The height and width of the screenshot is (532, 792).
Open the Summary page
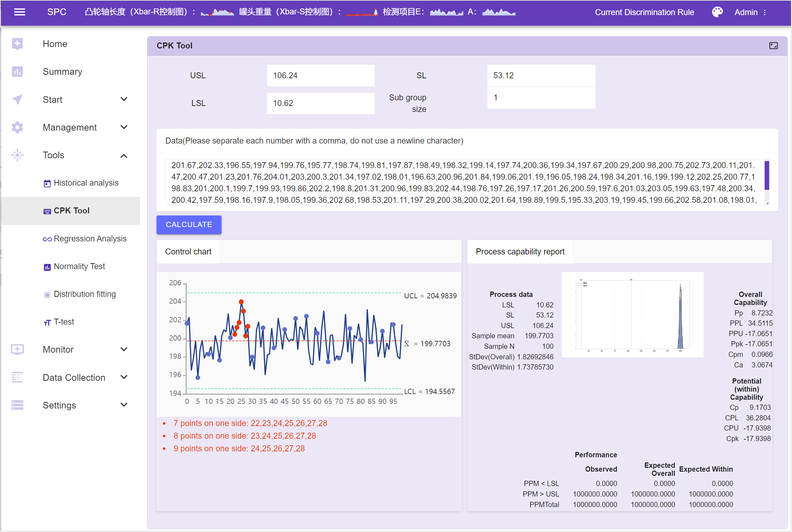pyautogui.click(x=62, y=71)
